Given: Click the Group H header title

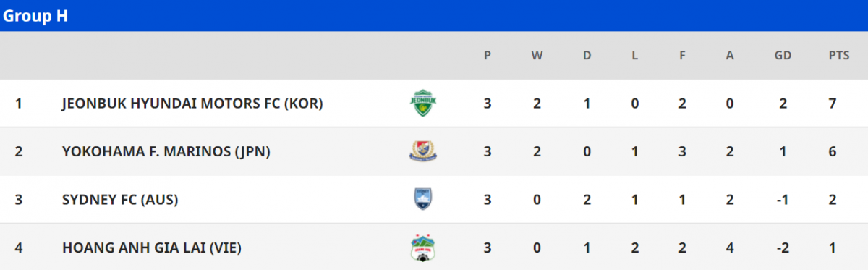Looking at the screenshot, I should (x=35, y=16).
